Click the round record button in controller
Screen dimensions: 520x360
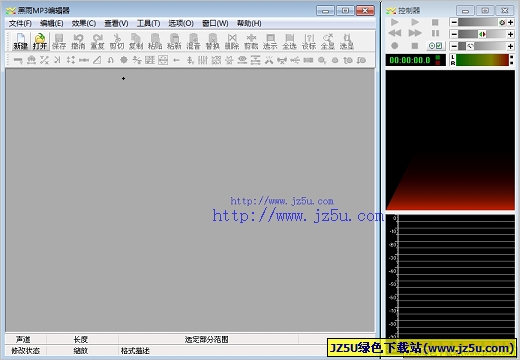pyautogui.click(x=395, y=46)
